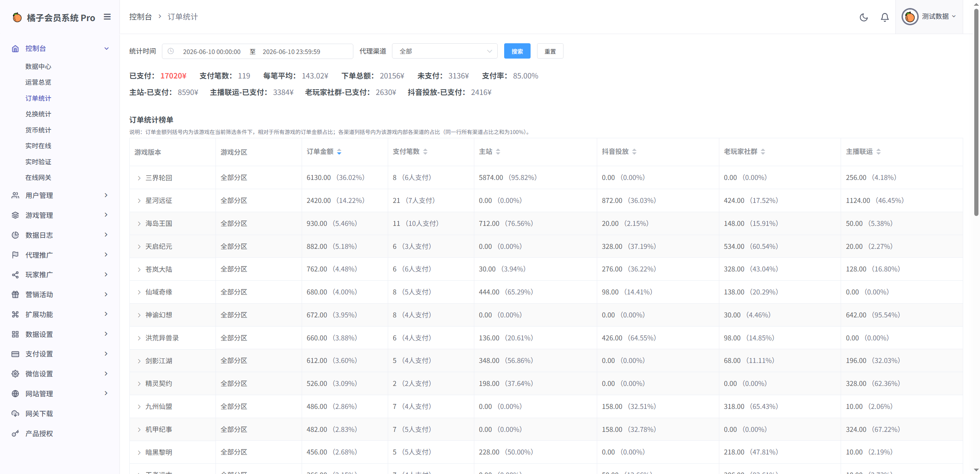Click the 控制台 home icon
This screenshot has height=474, width=980.
tap(15, 49)
